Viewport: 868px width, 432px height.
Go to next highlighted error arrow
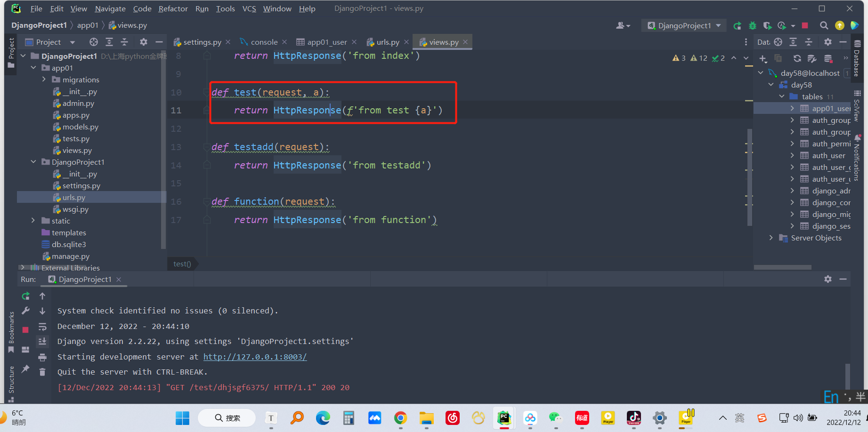(746, 58)
